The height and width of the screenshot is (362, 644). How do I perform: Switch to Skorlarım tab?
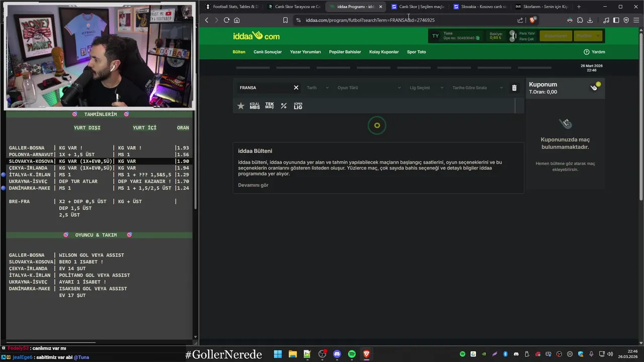(541, 7)
